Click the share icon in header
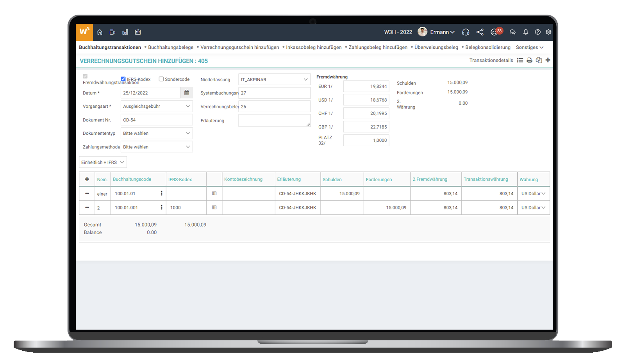Viewport: 623px width, 364px height. pos(480,32)
